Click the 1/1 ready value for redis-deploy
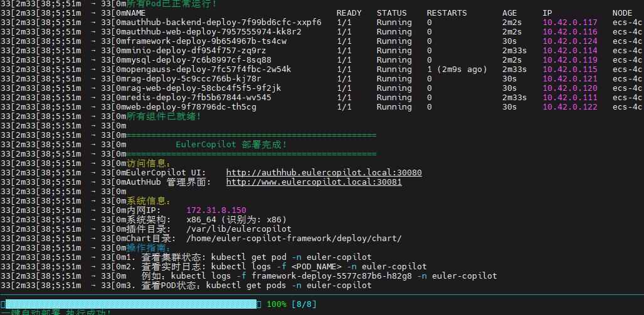 (x=344, y=98)
